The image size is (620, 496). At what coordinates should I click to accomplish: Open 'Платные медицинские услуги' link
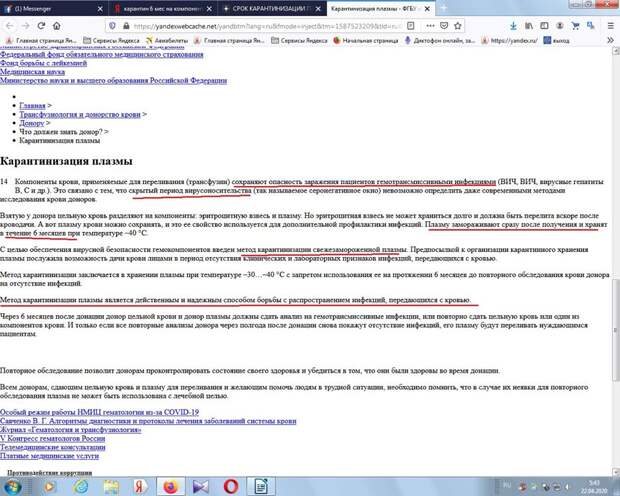point(49,456)
